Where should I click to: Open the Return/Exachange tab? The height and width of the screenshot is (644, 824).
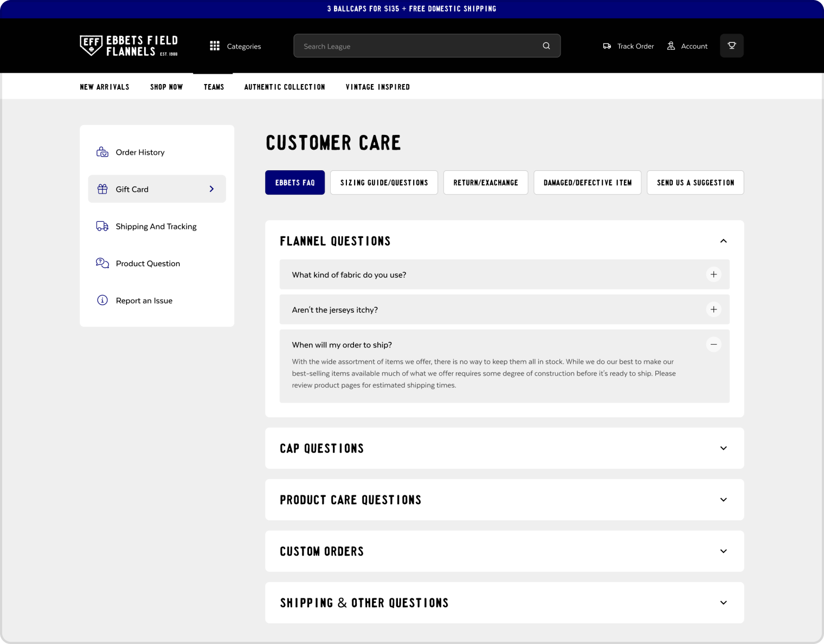point(486,183)
